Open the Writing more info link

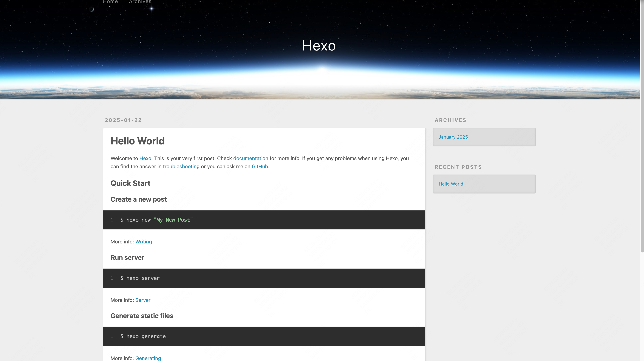[x=144, y=242]
